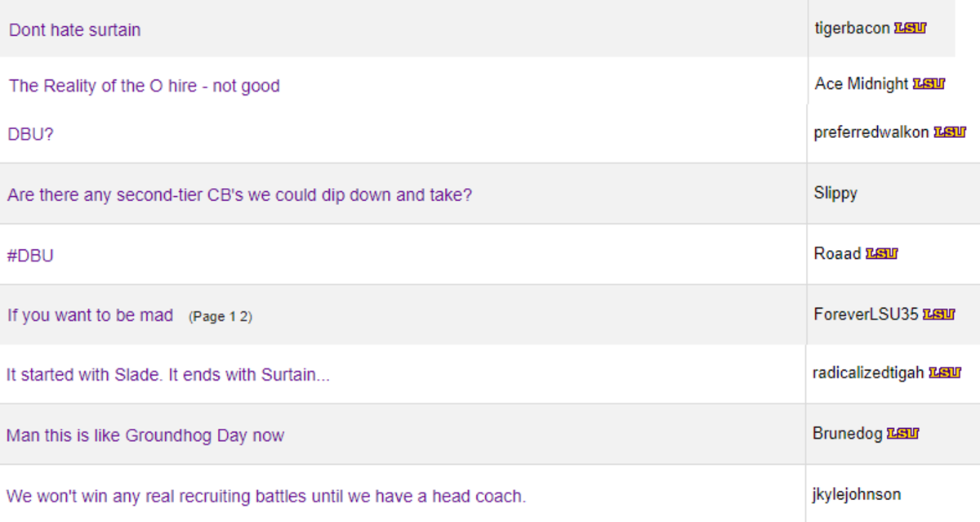Go to page 1 of 'If you want to be mad'
The image size is (980, 522).
[x=233, y=317]
